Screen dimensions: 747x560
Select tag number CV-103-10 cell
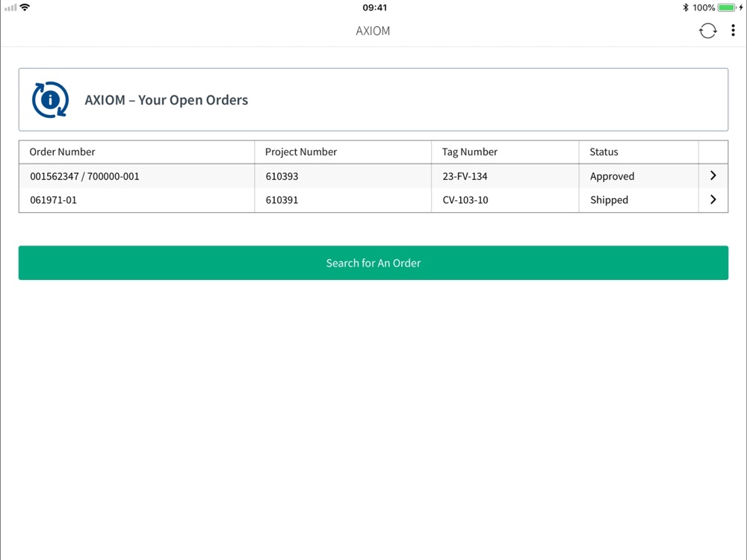tap(465, 200)
